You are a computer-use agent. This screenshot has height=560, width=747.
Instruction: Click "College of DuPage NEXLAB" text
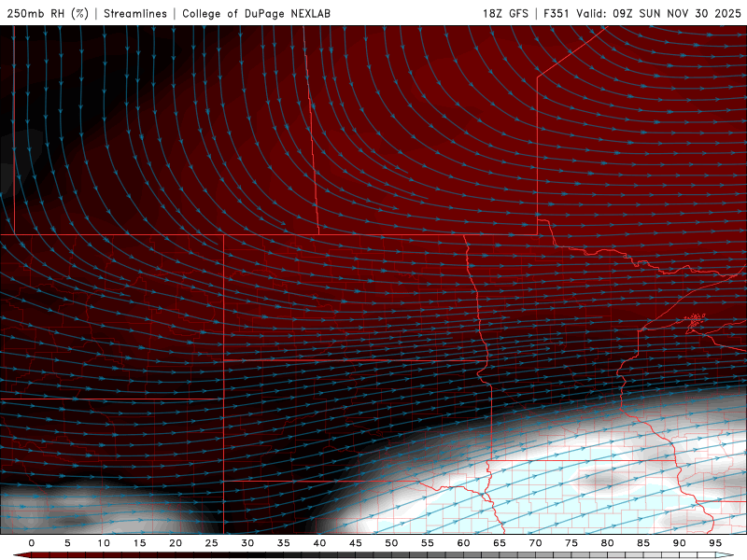point(256,13)
